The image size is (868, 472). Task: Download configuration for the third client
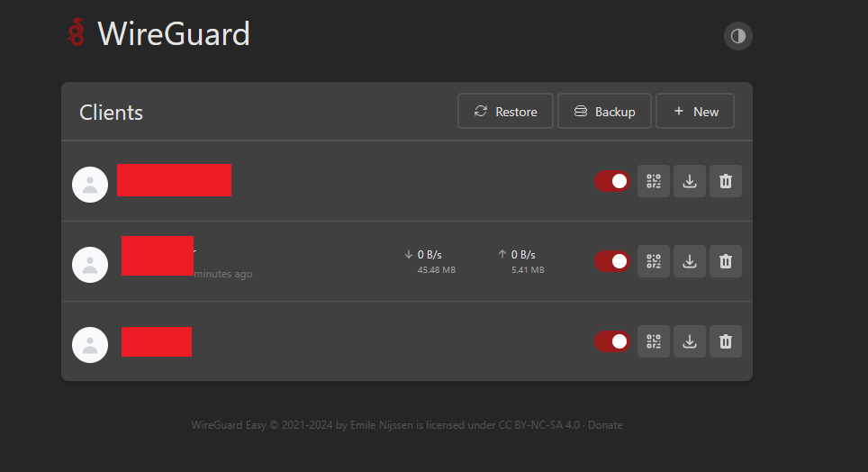[x=690, y=341]
